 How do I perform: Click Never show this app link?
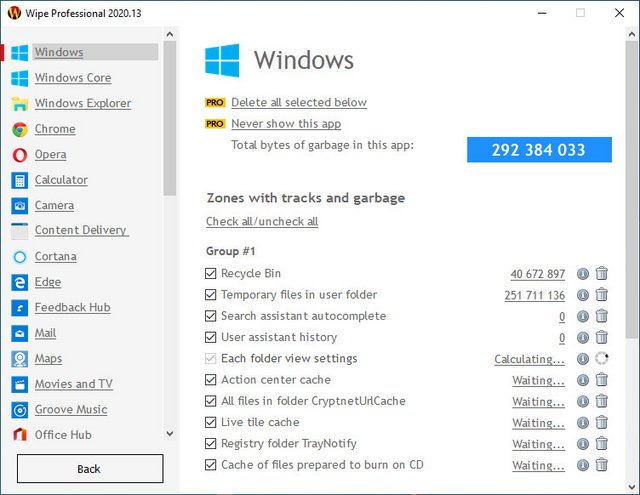coord(286,124)
